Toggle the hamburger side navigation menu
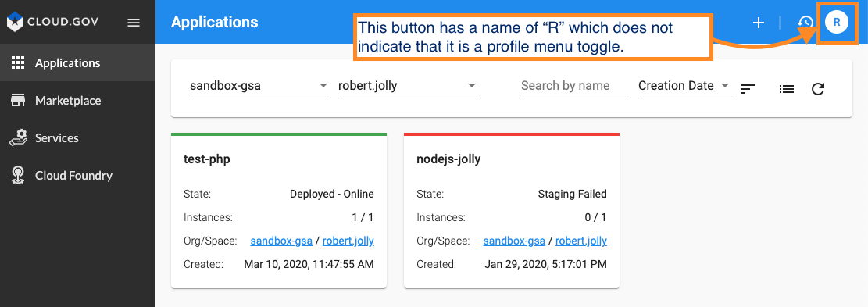 134,23
